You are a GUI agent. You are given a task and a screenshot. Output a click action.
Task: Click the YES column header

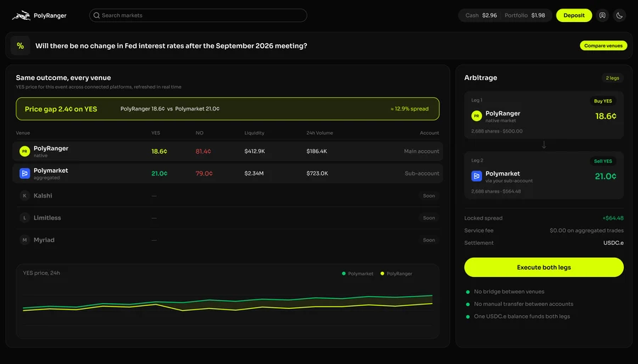[156, 133]
